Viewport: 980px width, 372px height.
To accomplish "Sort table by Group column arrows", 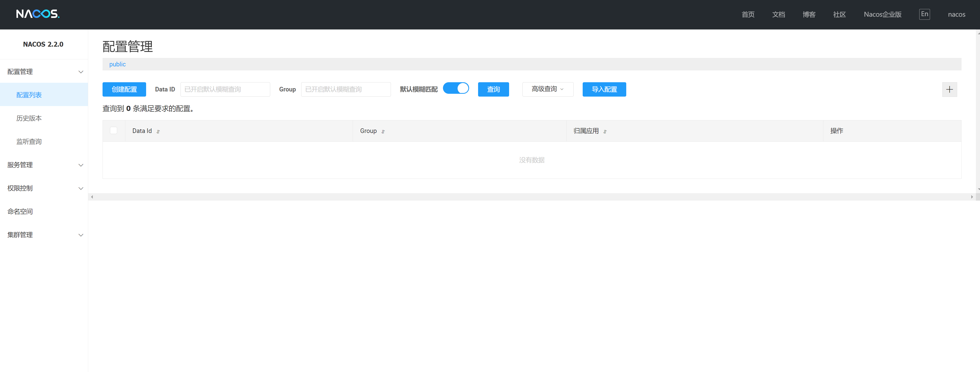I will tap(383, 132).
